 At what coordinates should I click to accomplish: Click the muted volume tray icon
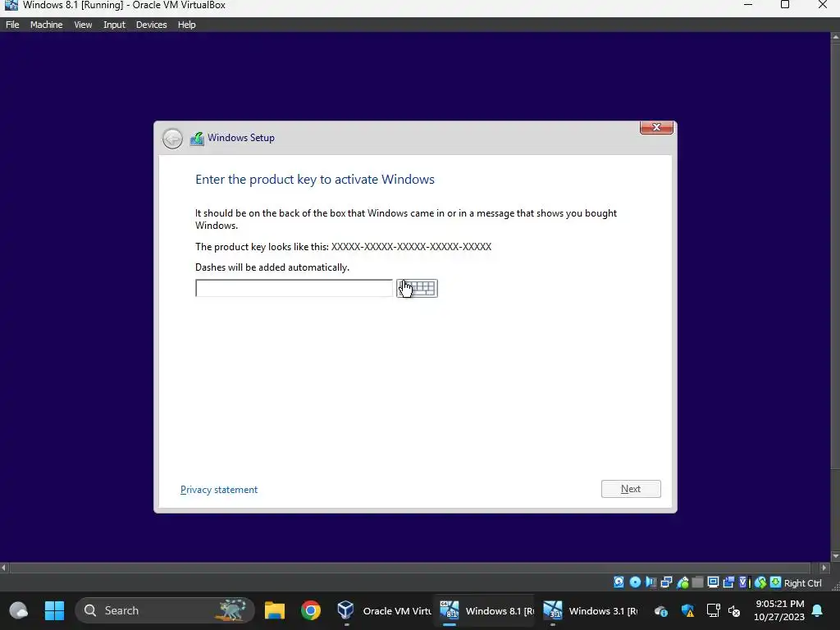(734, 610)
